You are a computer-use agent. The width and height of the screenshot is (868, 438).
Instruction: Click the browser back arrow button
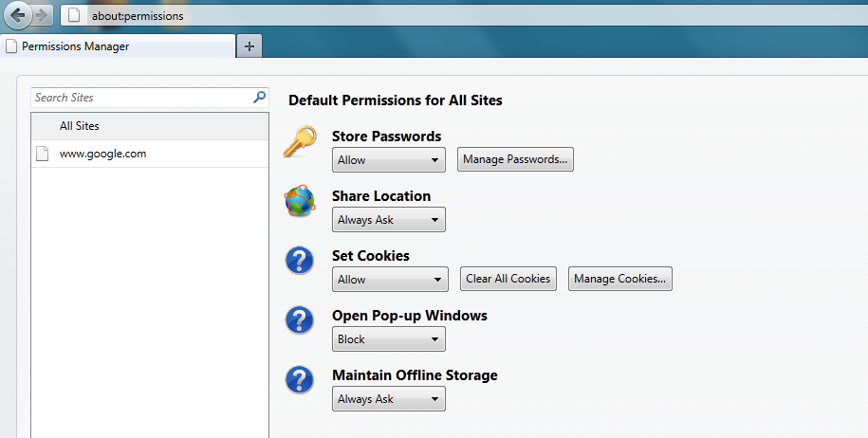coord(18,15)
